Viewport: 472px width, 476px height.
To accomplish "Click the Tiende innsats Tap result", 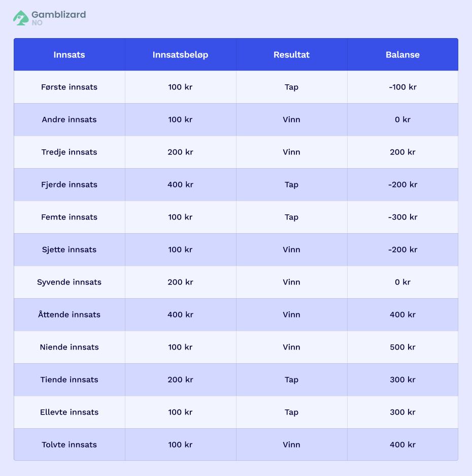I will click(x=291, y=380).
